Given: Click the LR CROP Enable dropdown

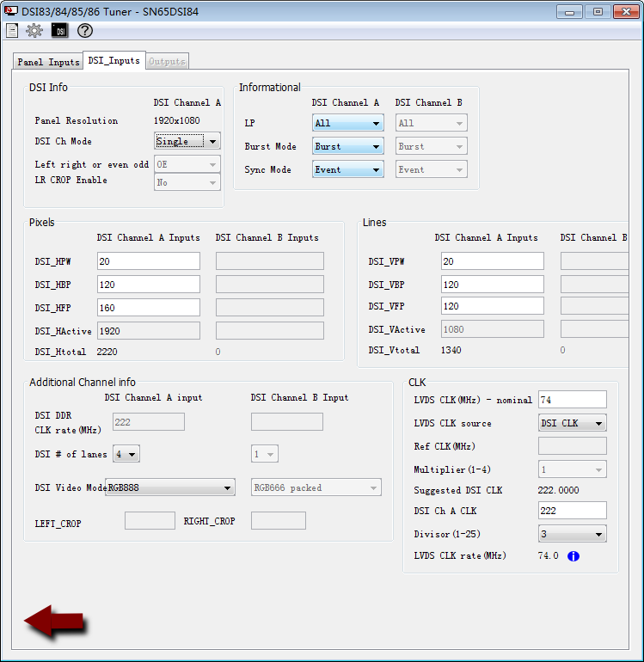Looking at the screenshot, I should 187,182.
